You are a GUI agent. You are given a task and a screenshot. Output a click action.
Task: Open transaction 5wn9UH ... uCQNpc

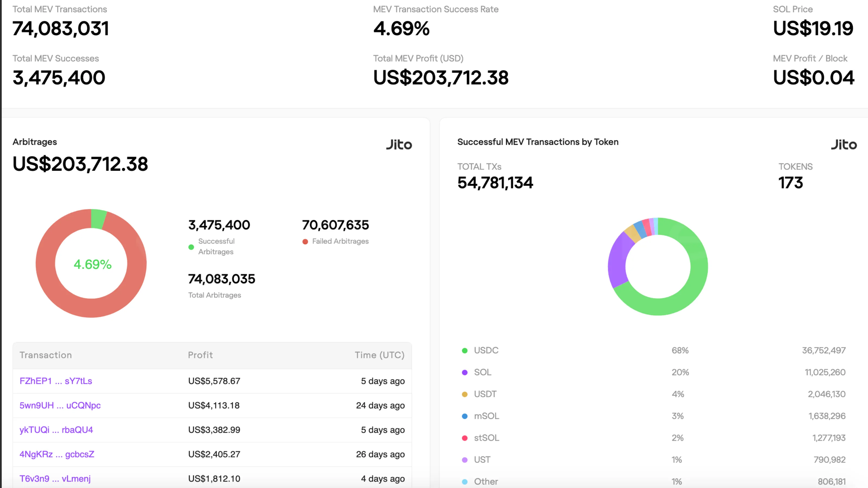click(x=60, y=405)
